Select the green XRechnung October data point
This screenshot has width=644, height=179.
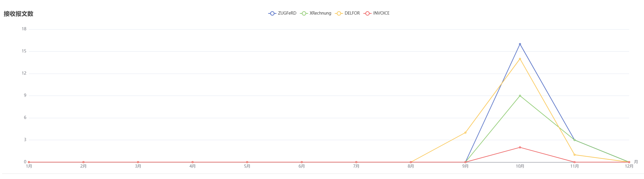point(520,96)
